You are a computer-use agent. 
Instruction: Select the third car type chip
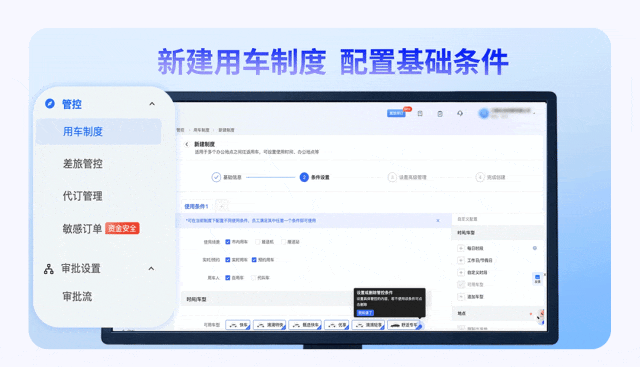pos(305,325)
